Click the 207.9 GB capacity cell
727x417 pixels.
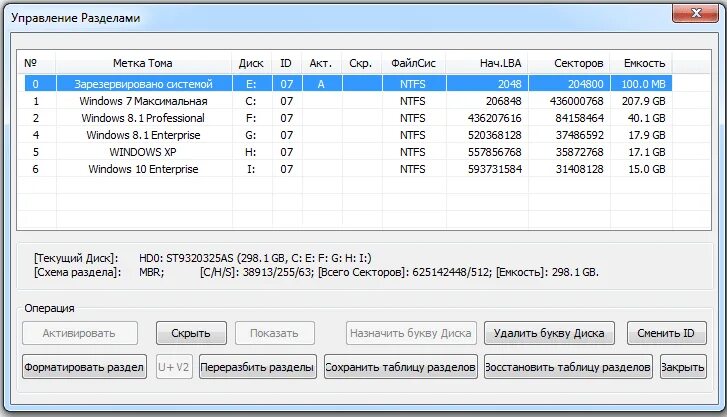tap(643, 101)
